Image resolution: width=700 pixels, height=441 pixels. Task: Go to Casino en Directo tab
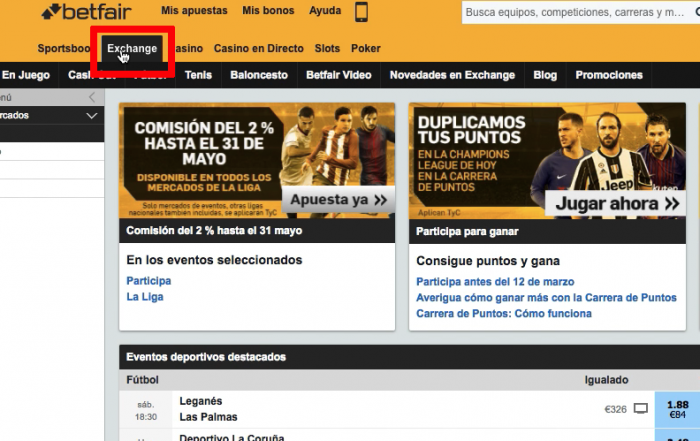tap(258, 48)
